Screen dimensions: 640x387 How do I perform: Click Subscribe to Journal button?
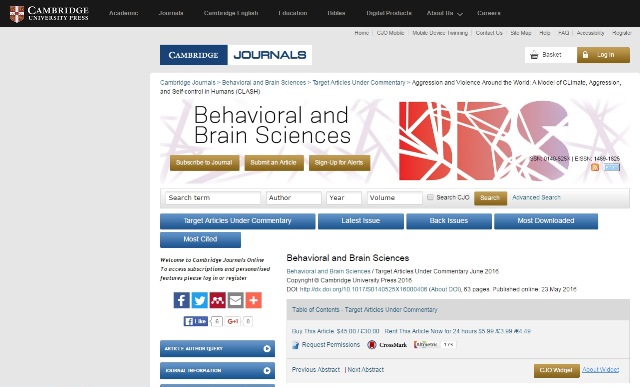pos(204,162)
